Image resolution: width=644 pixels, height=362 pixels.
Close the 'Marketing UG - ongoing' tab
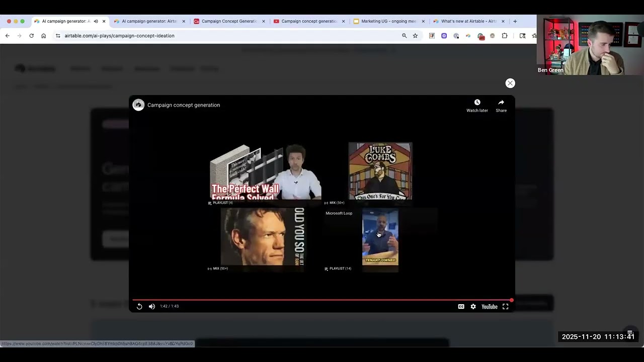coord(423,21)
